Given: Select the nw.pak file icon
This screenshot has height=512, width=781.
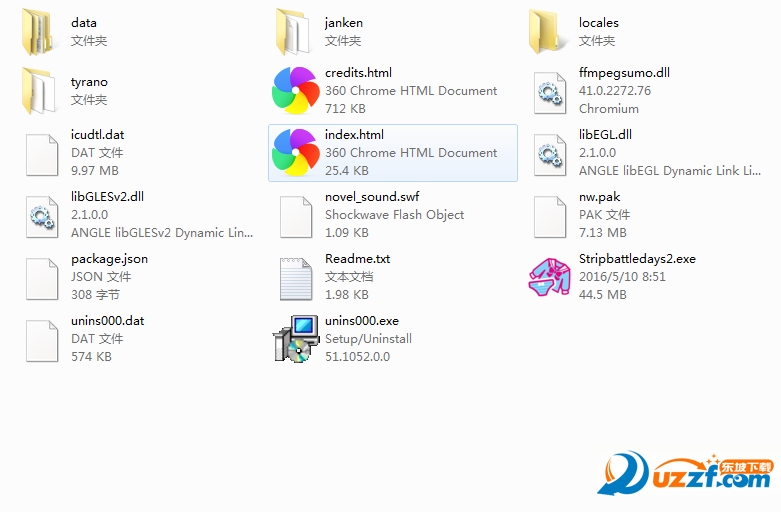Looking at the screenshot, I should (549, 215).
